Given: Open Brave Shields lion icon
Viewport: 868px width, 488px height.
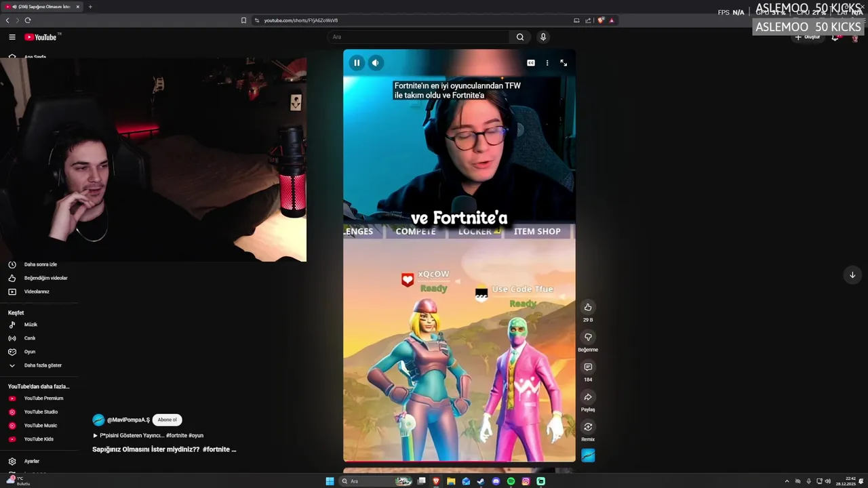Looking at the screenshot, I should click(x=601, y=20).
